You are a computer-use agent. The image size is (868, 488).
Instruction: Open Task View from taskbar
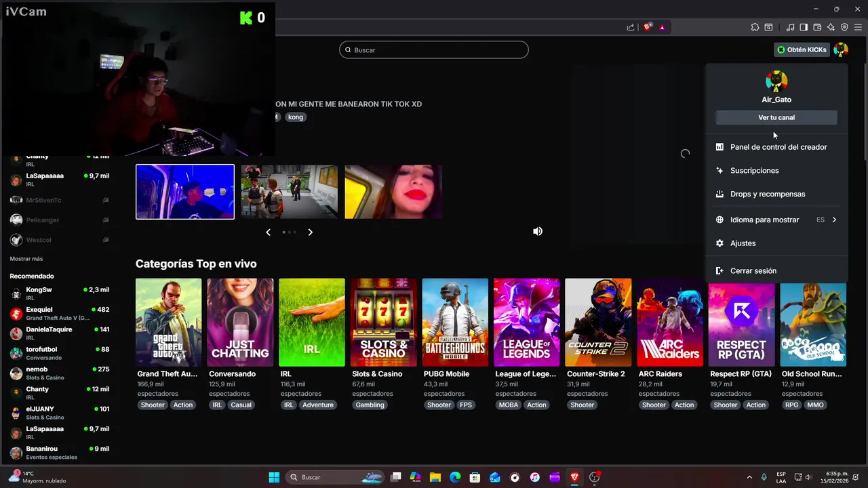396,477
